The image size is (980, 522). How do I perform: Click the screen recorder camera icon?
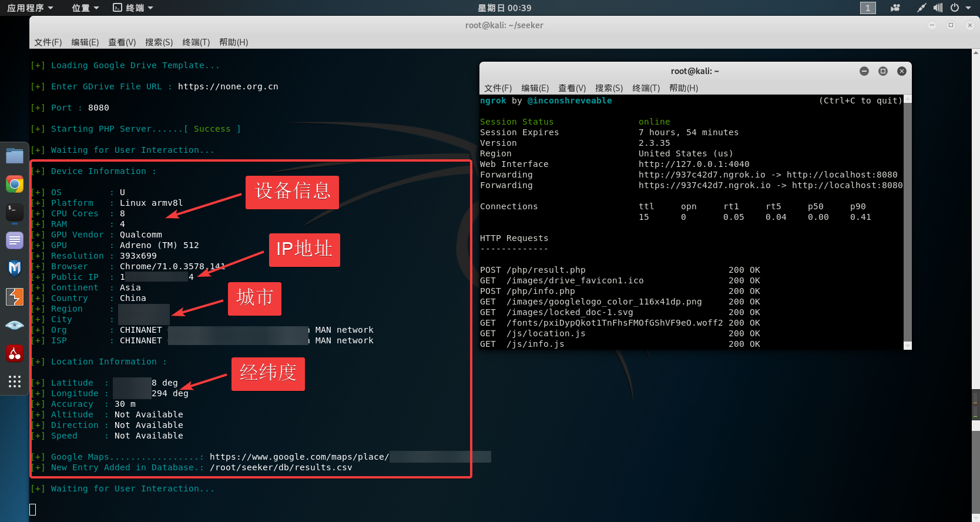pyautogui.click(x=895, y=8)
